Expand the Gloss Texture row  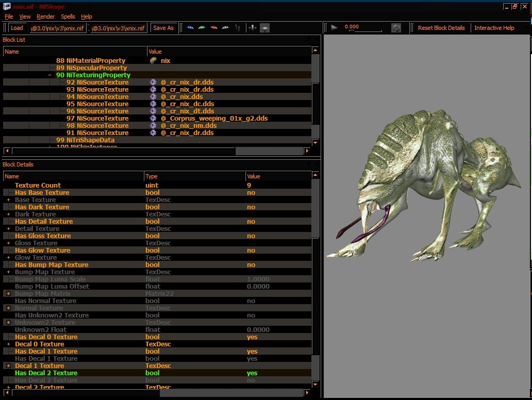8,243
